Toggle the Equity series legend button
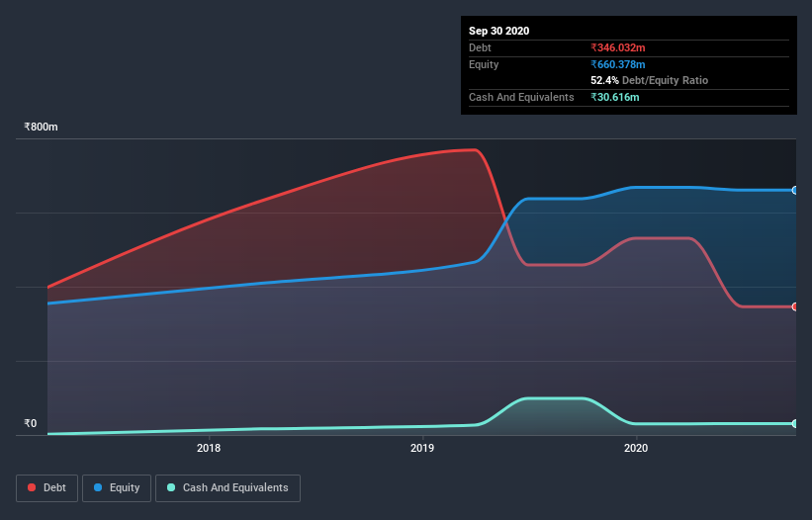This screenshot has width=812, height=520. point(117,488)
